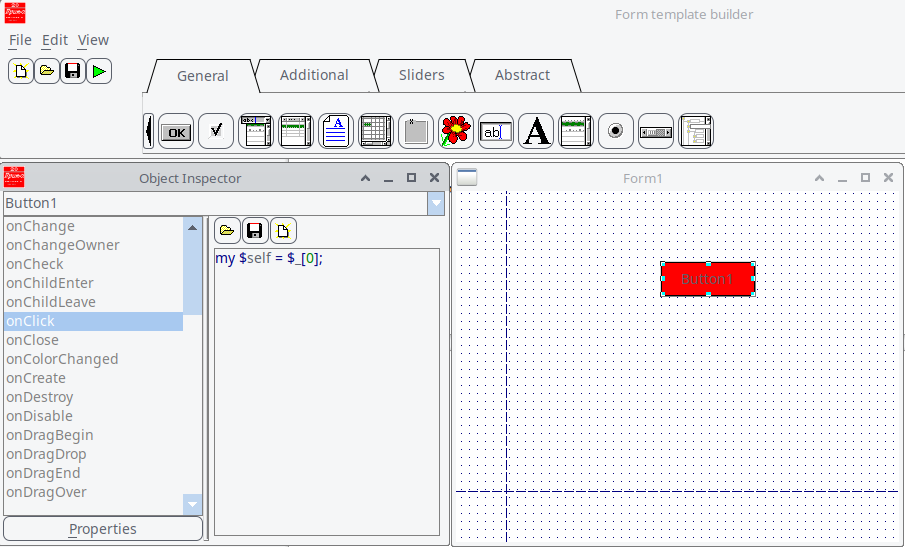The image size is (905, 547).
Task: Select the radio button widget tool
Action: 616,131
